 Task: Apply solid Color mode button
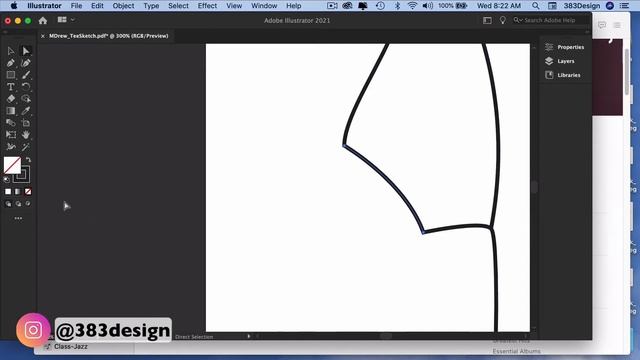8,191
